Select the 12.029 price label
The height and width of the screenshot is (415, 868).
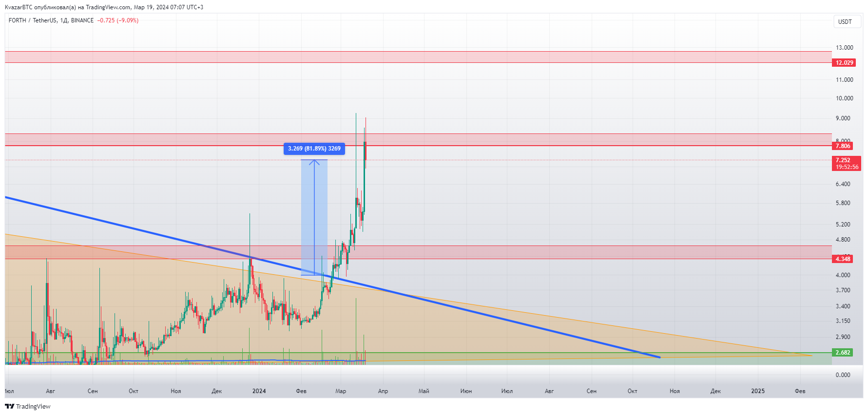pos(845,63)
